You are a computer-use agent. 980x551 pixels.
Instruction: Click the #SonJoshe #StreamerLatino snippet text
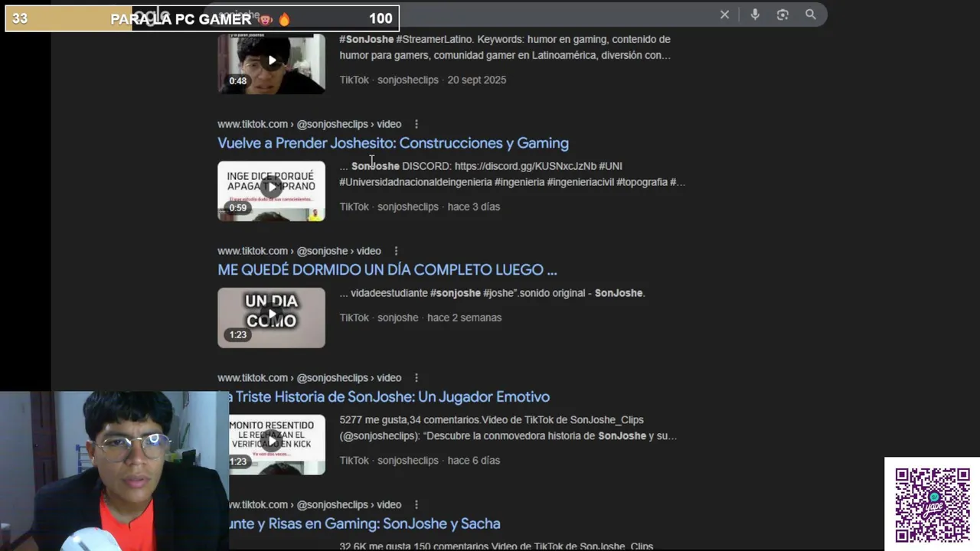pos(505,47)
